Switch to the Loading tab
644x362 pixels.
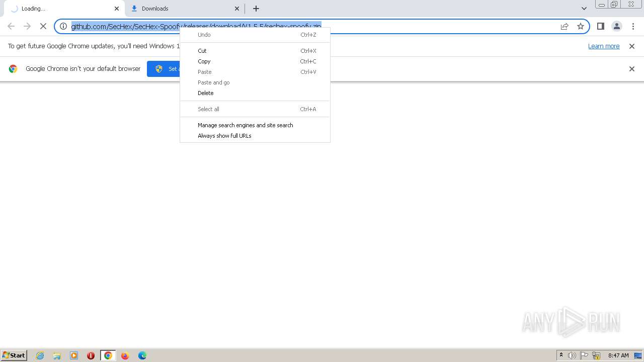tap(64, 9)
